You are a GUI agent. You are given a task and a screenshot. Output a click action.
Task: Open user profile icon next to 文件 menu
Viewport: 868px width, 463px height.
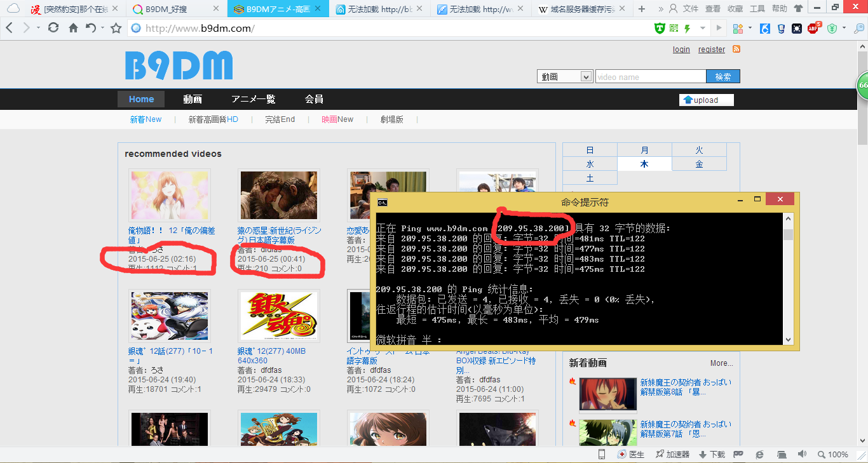coord(673,9)
